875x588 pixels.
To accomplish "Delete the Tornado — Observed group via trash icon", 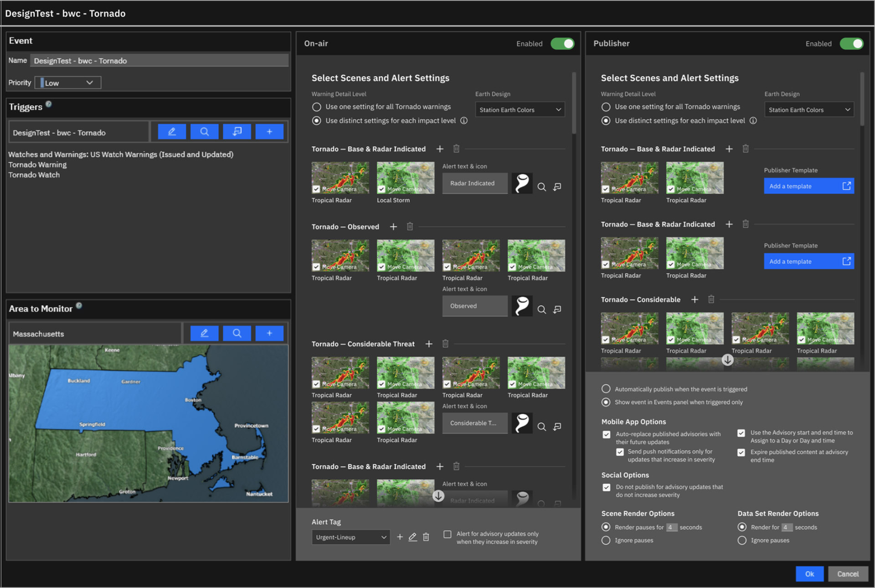I will 410,227.
